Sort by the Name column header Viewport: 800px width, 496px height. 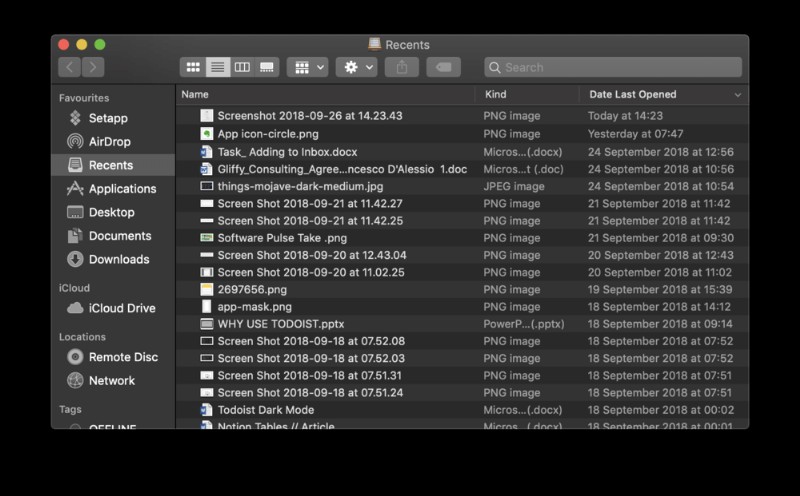(195, 94)
